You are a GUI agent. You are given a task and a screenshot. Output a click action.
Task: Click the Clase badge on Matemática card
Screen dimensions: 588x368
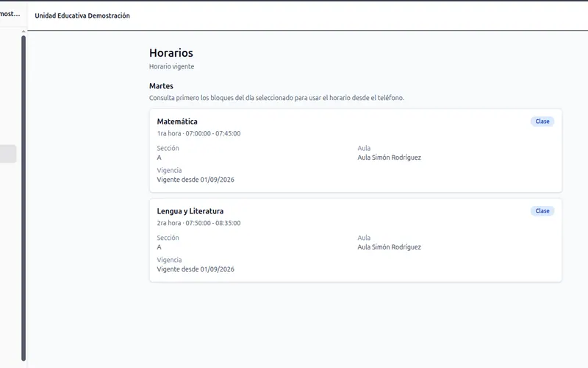pos(542,121)
